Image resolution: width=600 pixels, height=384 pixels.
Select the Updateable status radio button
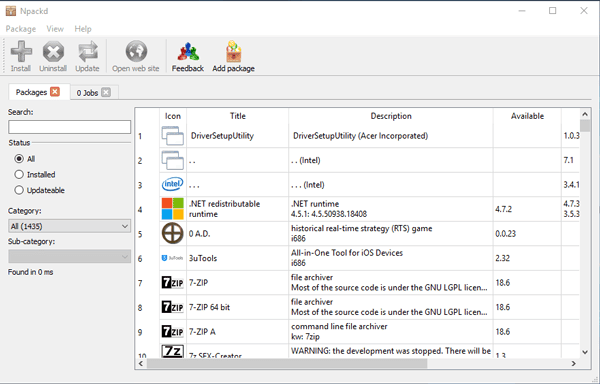pyautogui.click(x=19, y=190)
